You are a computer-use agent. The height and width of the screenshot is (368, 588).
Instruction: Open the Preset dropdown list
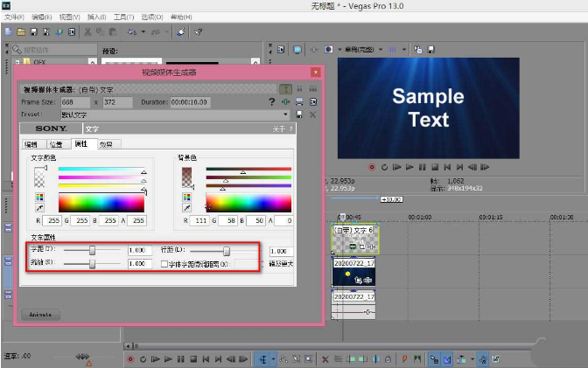pos(285,115)
